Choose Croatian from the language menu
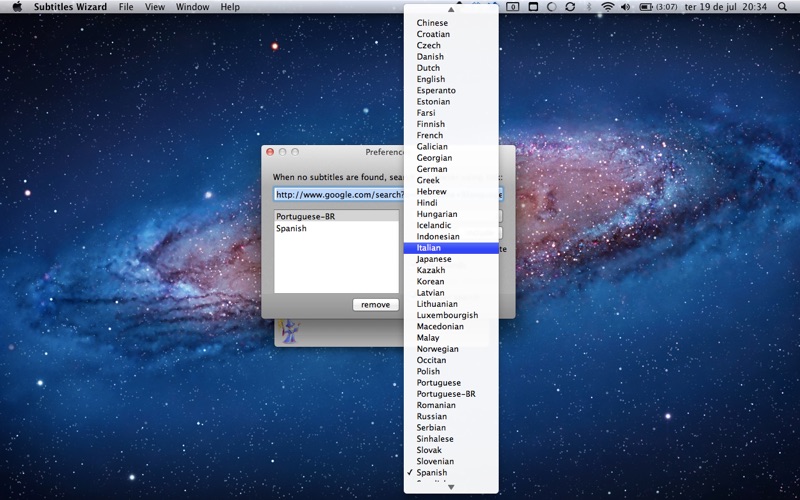The height and width of the screenshot is (500, 800). [451, 34]
